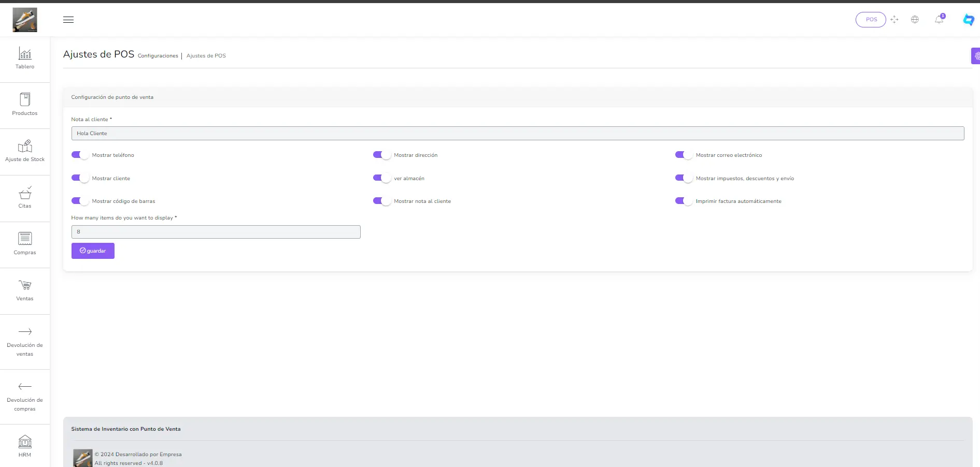Click the guardar button

(x=93, y=251)
